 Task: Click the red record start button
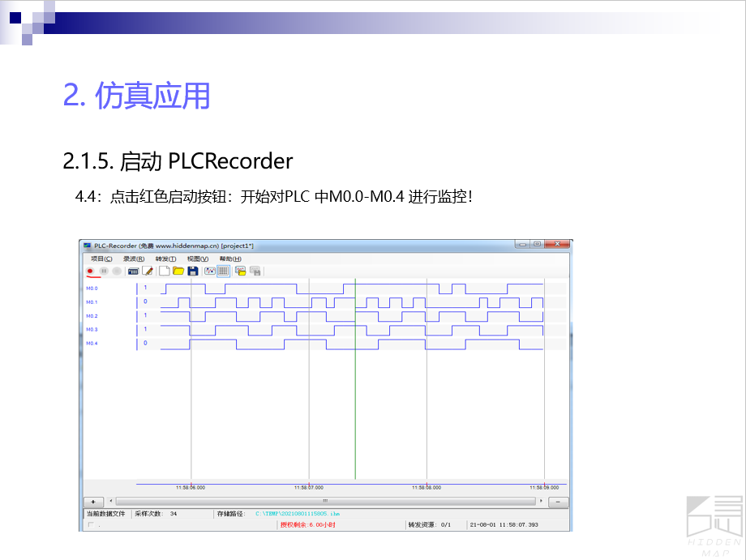pos(90,271)
